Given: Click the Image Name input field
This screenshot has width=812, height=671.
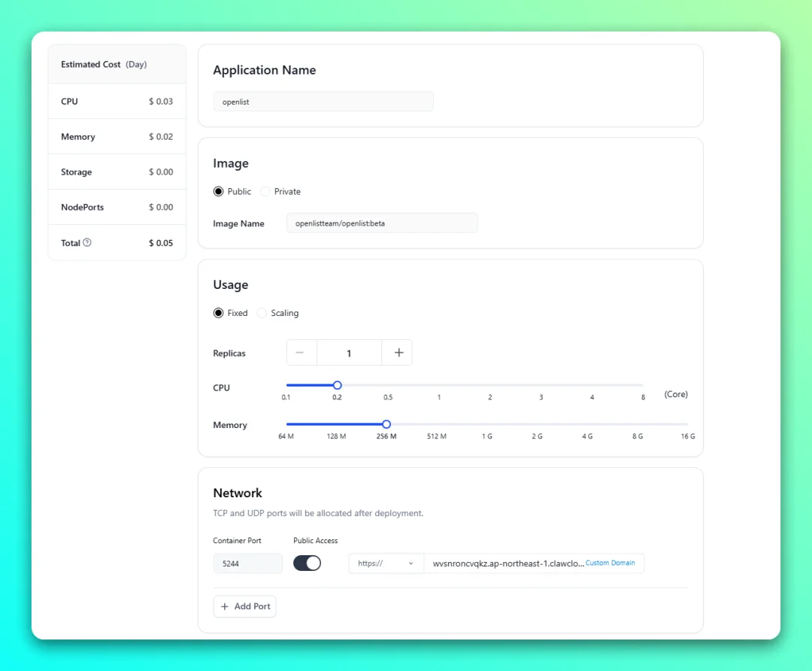Looking at the screenshot, I should 382,223.
